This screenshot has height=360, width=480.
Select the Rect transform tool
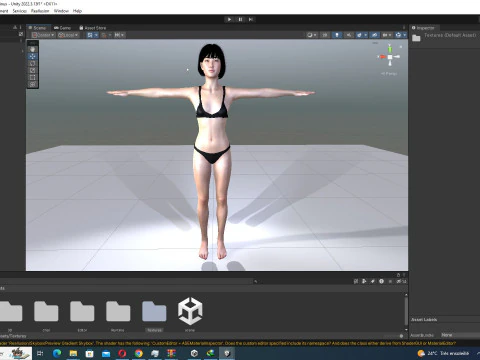(33, 77)
